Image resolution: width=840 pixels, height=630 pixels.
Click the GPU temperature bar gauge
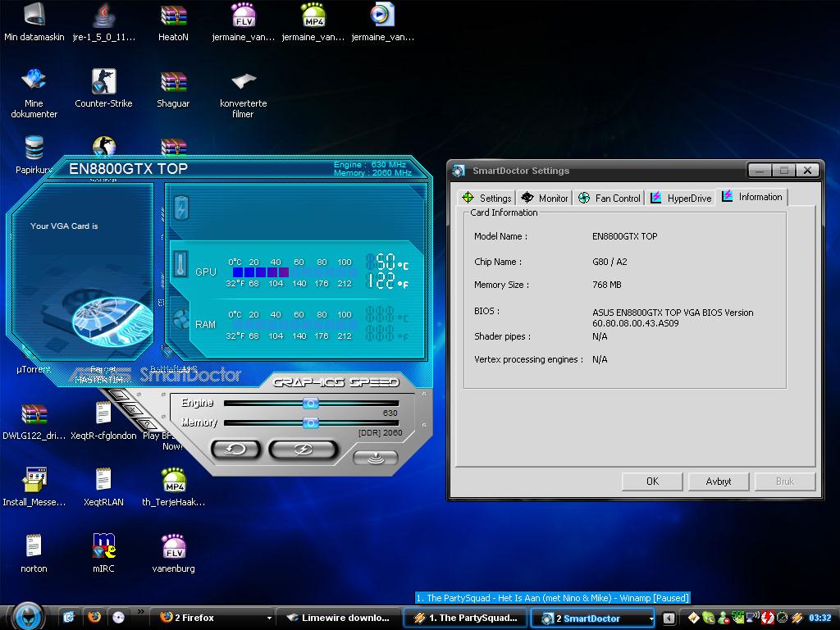click(x=293, y=272)
